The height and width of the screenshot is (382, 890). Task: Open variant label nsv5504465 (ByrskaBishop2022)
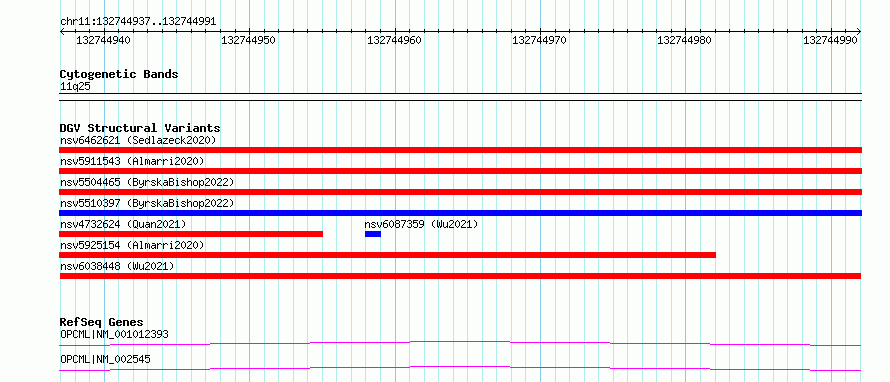pos(147,182)
